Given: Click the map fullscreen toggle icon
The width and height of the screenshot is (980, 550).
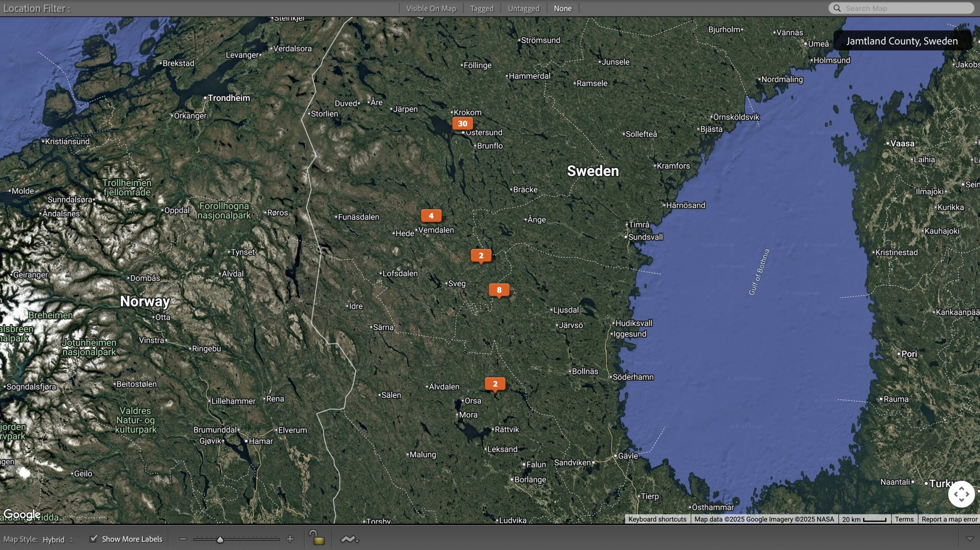Looking at the screenshot, I should [x=961, y=494].
